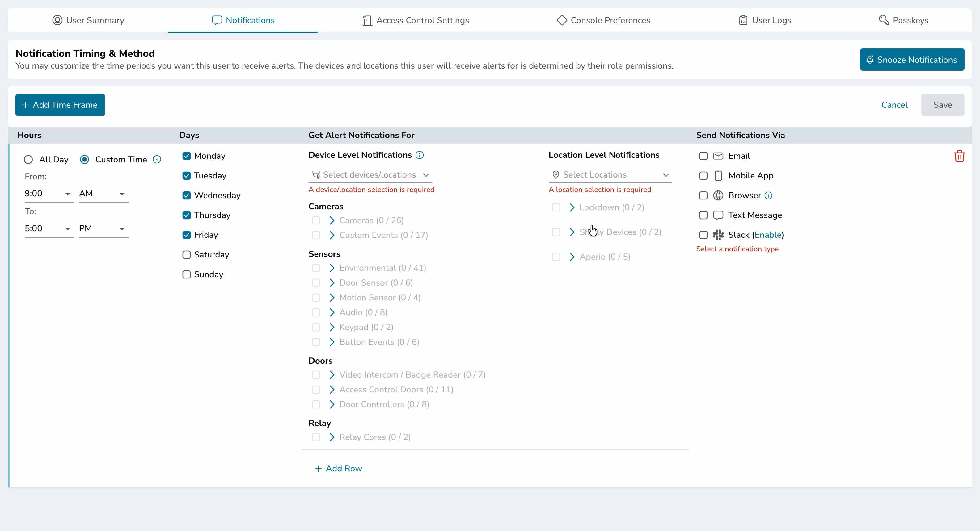This screenshot has height=531, width=980.
Task: Click the Browser globe icon
Action: pos(718,195)
